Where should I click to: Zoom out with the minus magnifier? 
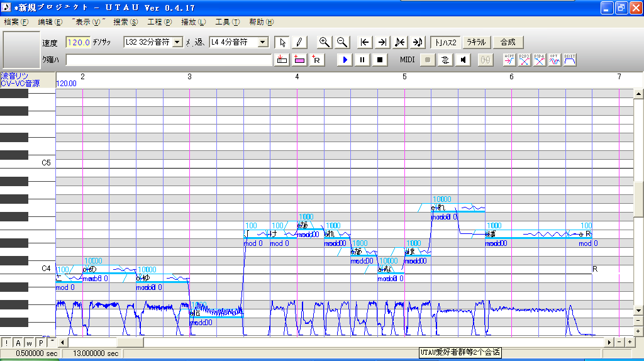(341, 42)
